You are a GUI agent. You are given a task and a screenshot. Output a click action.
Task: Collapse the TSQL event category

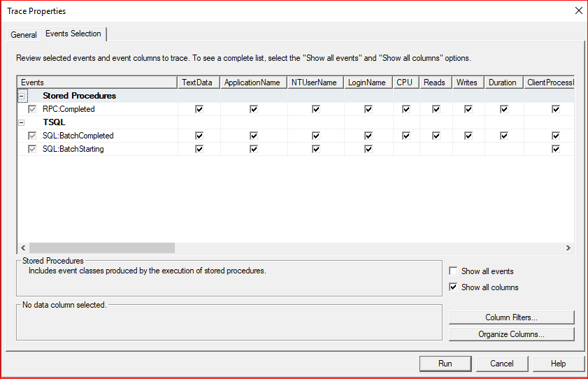(x=21, y=122)
